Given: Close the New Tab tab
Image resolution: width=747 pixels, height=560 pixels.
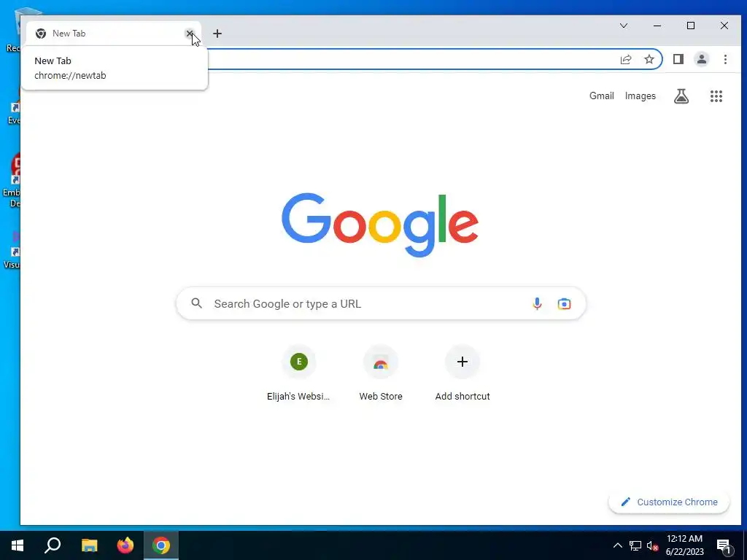Looking at the screenshot, I should (190, 34).
